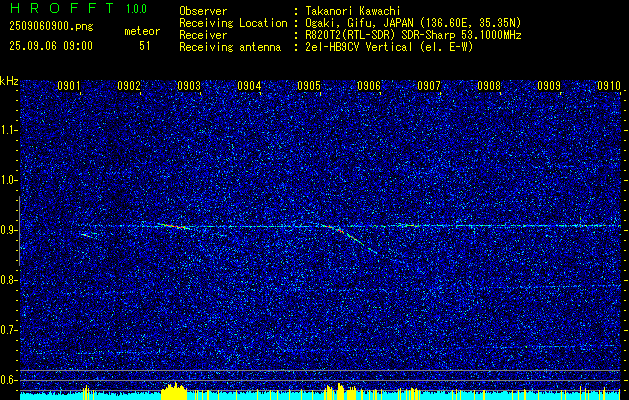Screen dimensions: 629x400
Task: Click the 0904 time marker
Action: click(249, 86)
